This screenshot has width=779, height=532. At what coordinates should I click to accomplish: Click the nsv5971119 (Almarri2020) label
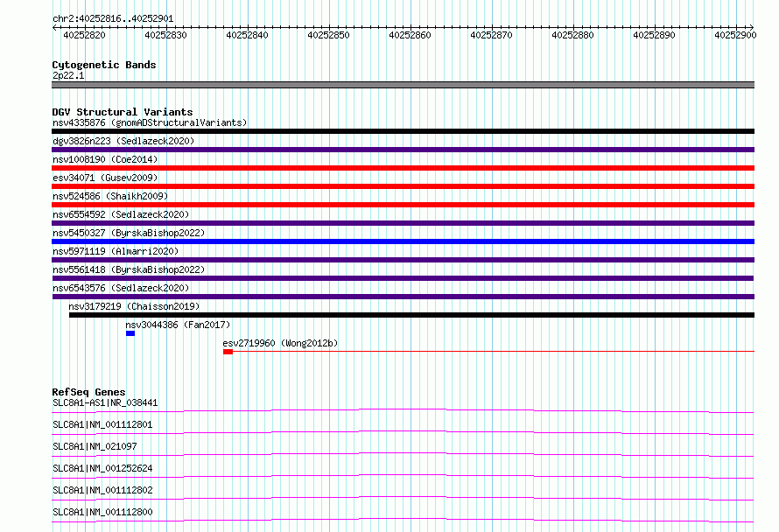point(116,251)
